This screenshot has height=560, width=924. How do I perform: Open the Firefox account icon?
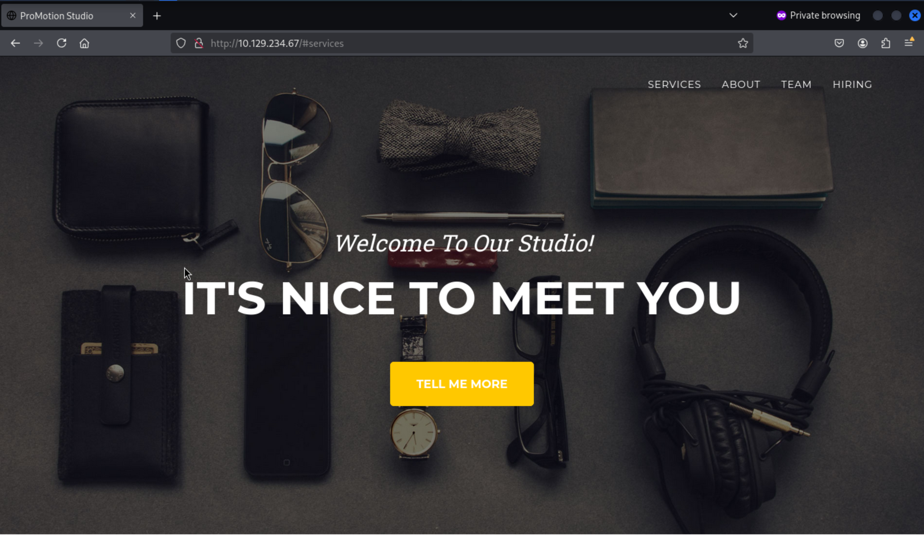coord(862,44)
